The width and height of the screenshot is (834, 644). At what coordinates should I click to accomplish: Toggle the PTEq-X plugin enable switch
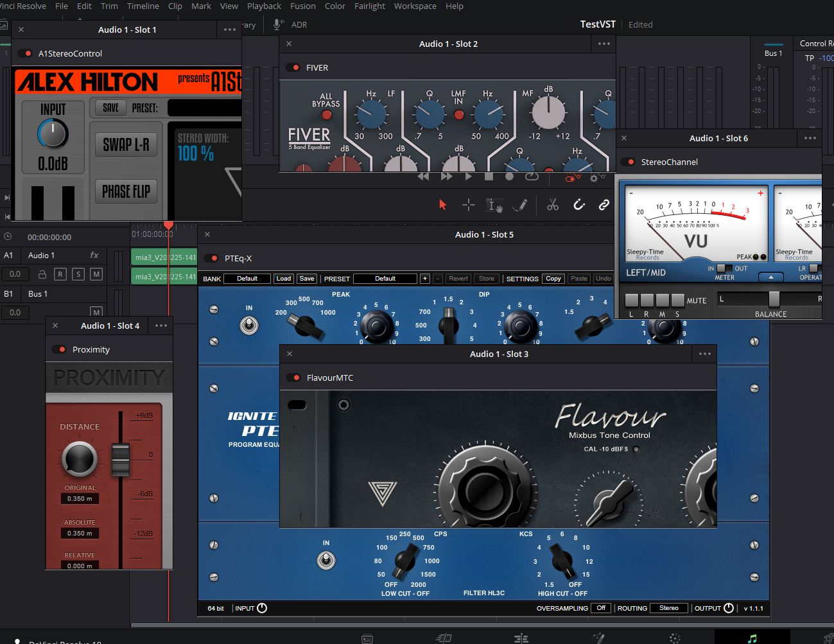point(211,258)
